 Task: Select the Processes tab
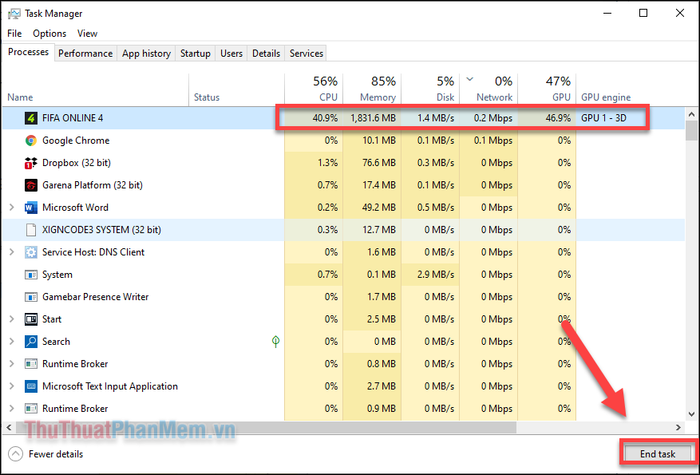pyautogui.click(x=28, y=52)
